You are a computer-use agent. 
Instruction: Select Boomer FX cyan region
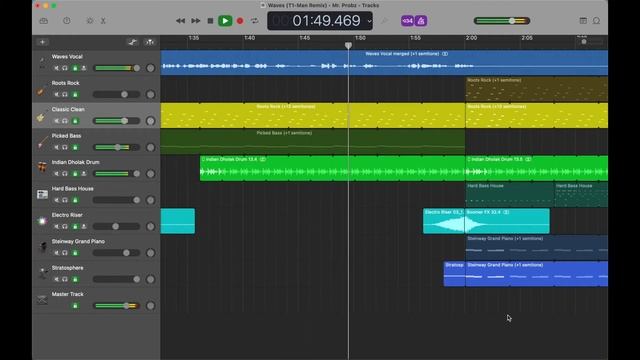(x=507, y=221)
